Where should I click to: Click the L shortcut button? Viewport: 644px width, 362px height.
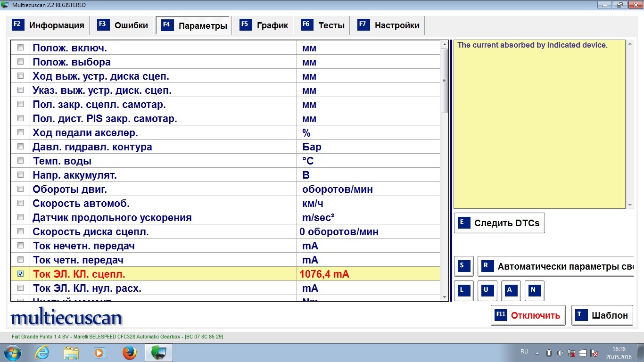(x=464, y=291)
